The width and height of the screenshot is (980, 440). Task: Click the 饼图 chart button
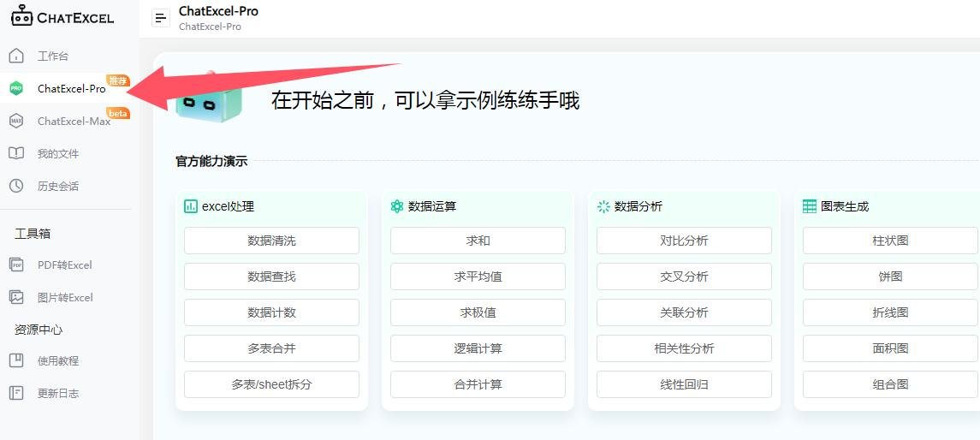(x=891, y=276)
